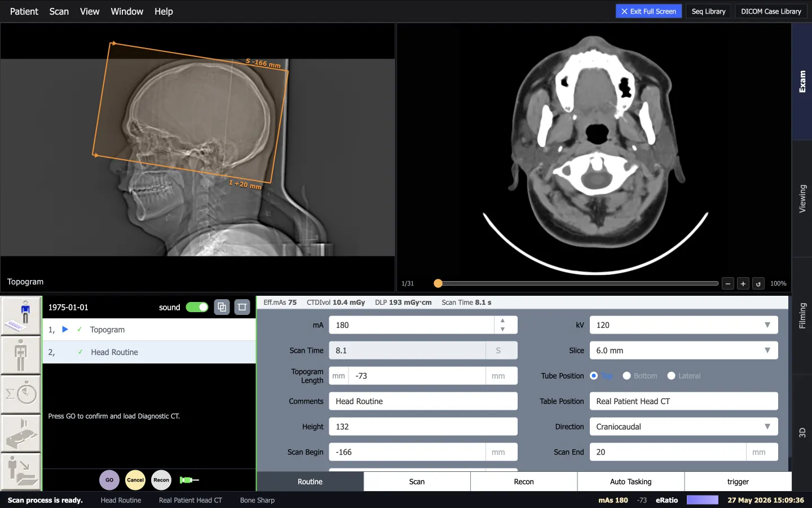The height and width of the screenshot is (508, 812).
Task: Select Lateral tube position radio button
Action: click(671, 375)
